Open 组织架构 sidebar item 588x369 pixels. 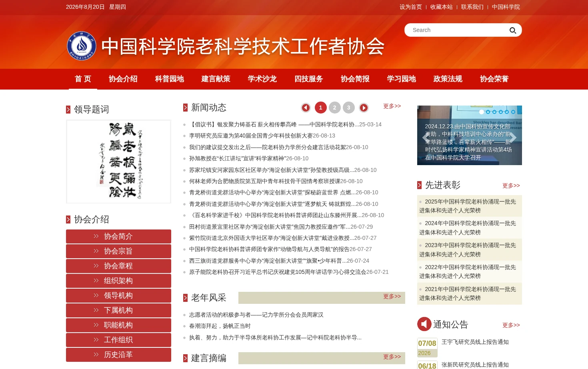pos(118,281)
